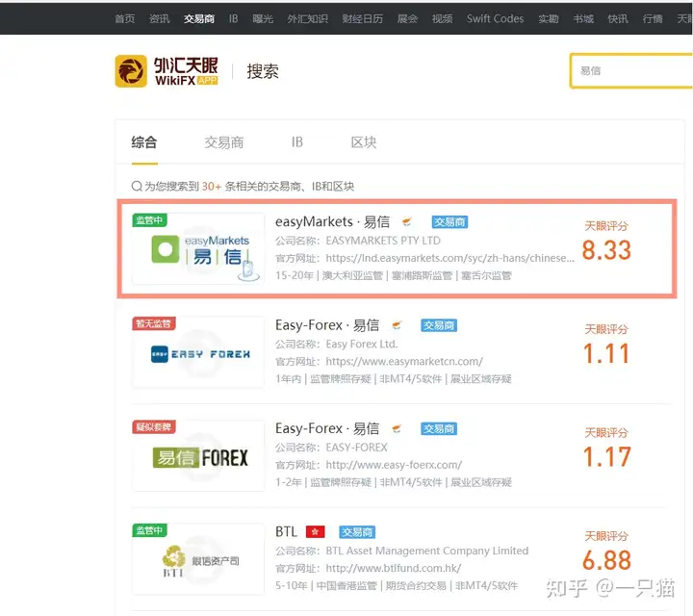Open 曝光 in top navigation
Image resolution: width=693 pixels, height=616 pixels.
[263, 18]
